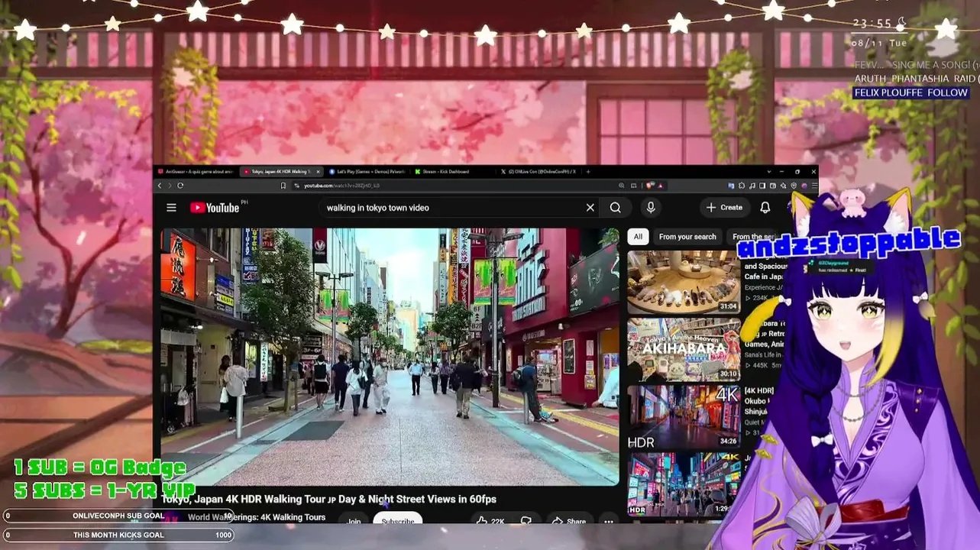This screenshot has width=980, height=550.
Task: Click the Tokyo walking tour video player
Action: tap(390, 357)
